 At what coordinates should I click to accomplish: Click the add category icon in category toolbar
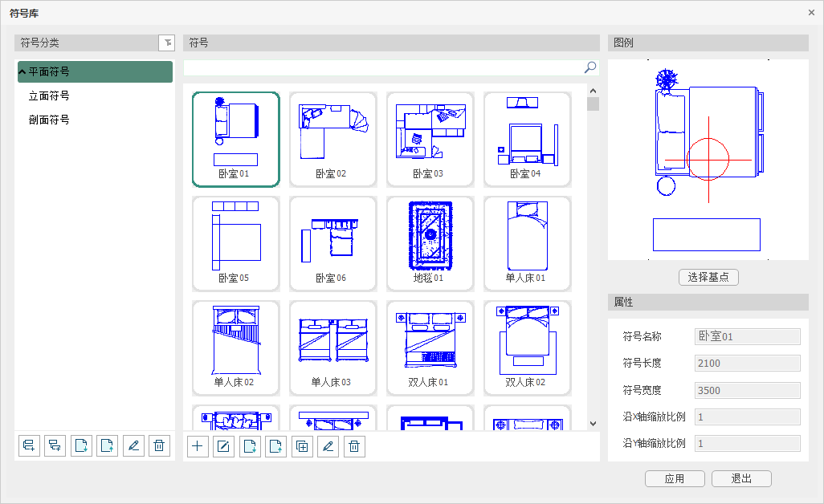[30, 445]
